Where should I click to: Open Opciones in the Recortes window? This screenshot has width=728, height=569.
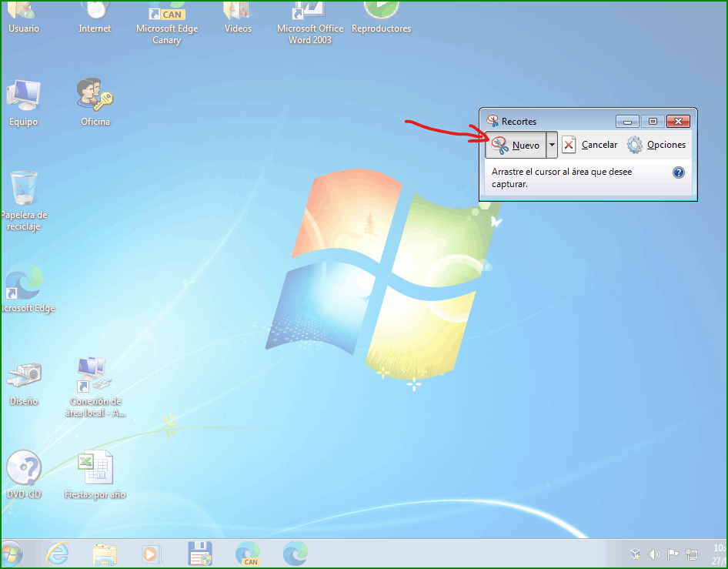[656, 145]
